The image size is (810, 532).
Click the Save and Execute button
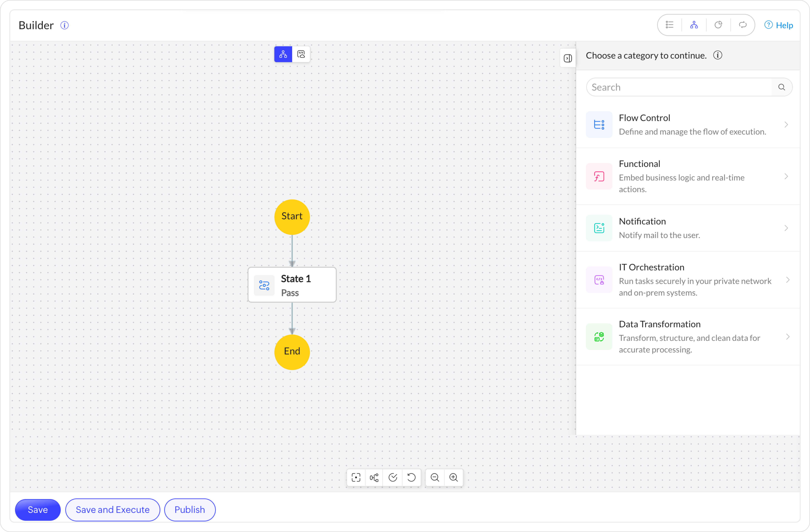click(113, 510)
